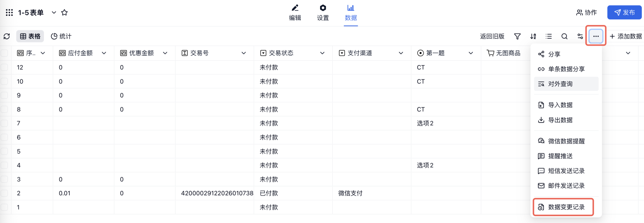Viewport: 644px width, 223px height.
Task: Check the row with 序号 2
Action: click(x=5, y=193)
